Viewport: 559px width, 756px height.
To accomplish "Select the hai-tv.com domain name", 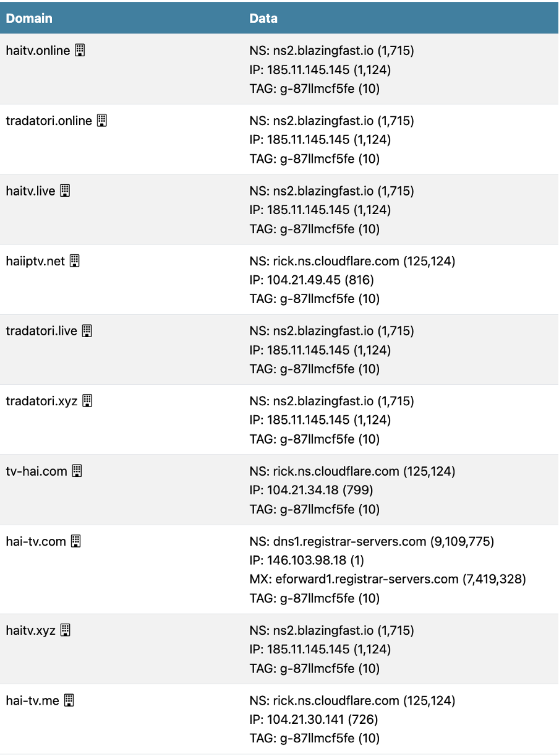I will tap(36, 541).
